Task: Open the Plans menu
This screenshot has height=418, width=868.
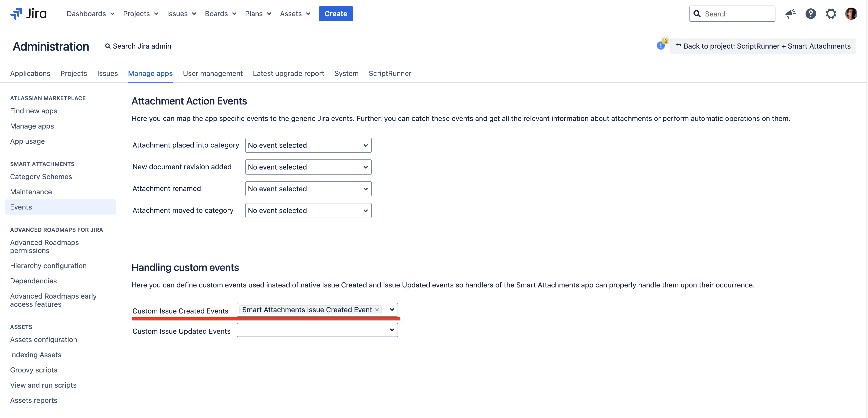Action: tap(258, 14)
